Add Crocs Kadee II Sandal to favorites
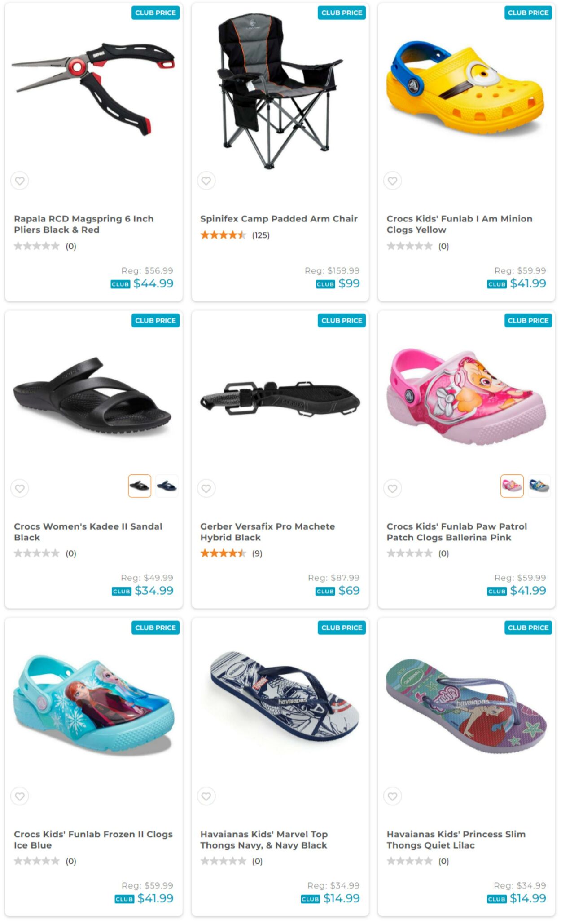This screenshot has height=924, width=561. click(x=20, y=488)
